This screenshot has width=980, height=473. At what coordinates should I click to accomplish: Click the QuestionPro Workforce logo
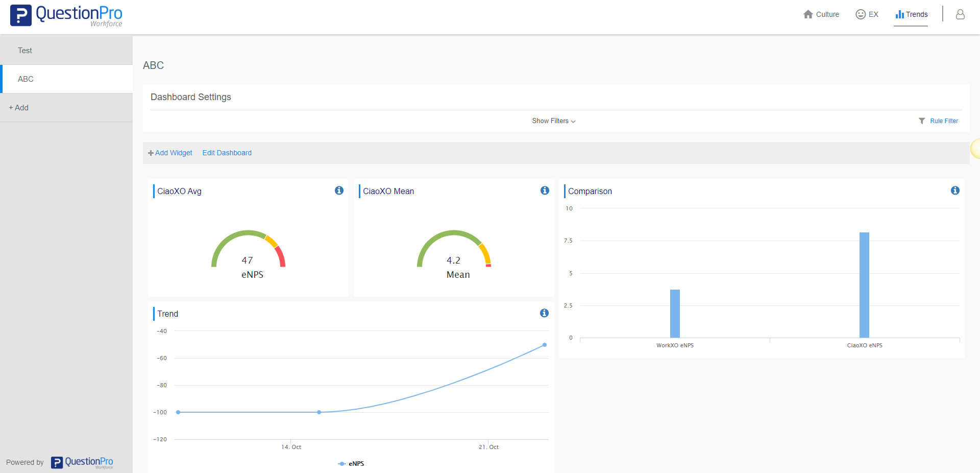coord(66,15)
